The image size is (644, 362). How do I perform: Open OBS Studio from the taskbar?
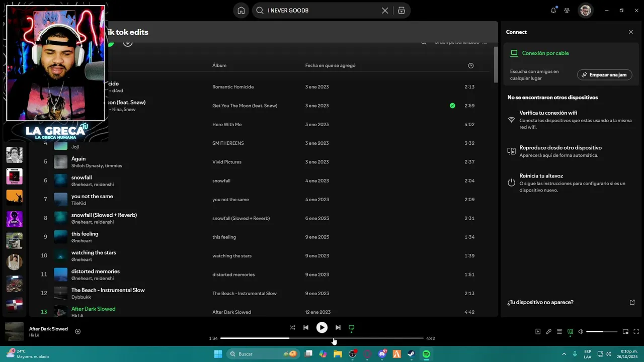[x=353, y=354]
